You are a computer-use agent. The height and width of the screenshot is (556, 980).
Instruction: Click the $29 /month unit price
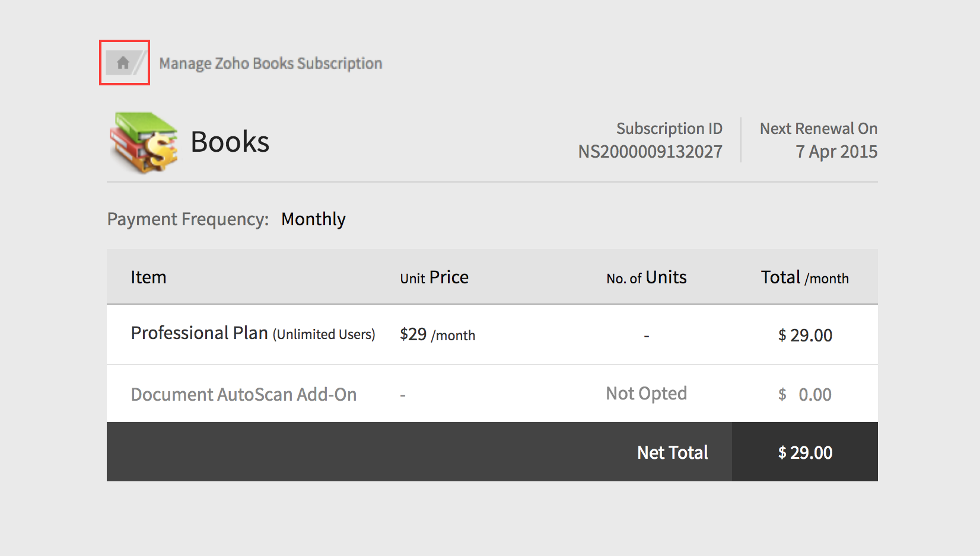click(x=437, y=335)
